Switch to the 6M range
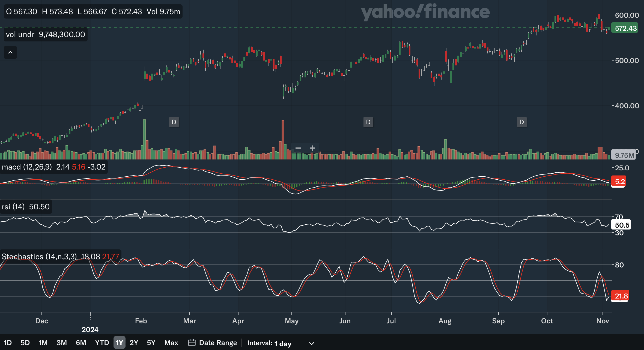The height and width of the screenshot is (350, 644). pos(81,343)
